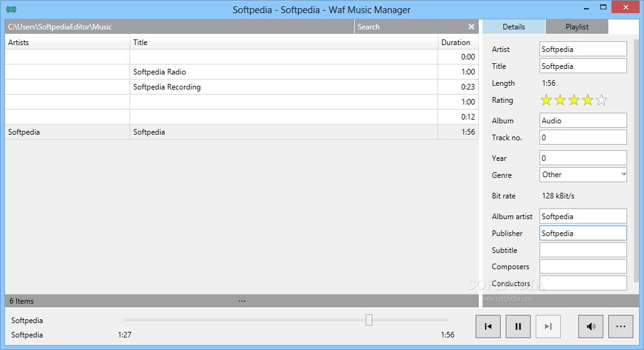
Task: Open the more options ellipsis button
Action: pos(621,327)
